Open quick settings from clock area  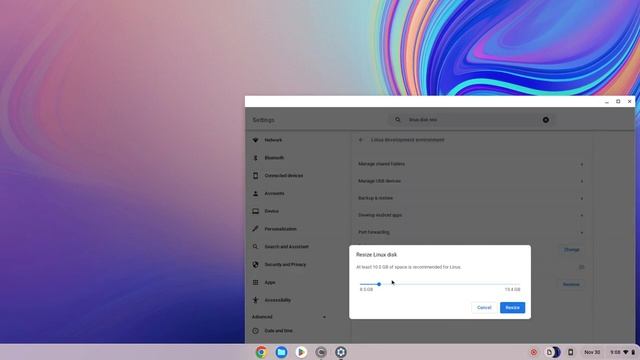tap(622, 352)
